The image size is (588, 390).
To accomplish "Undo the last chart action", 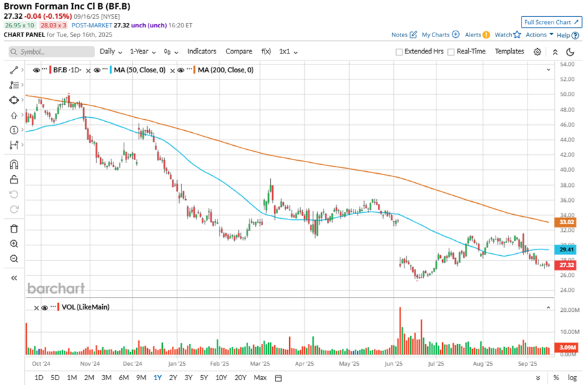I will pyautogui.click(x=14, y=194).
